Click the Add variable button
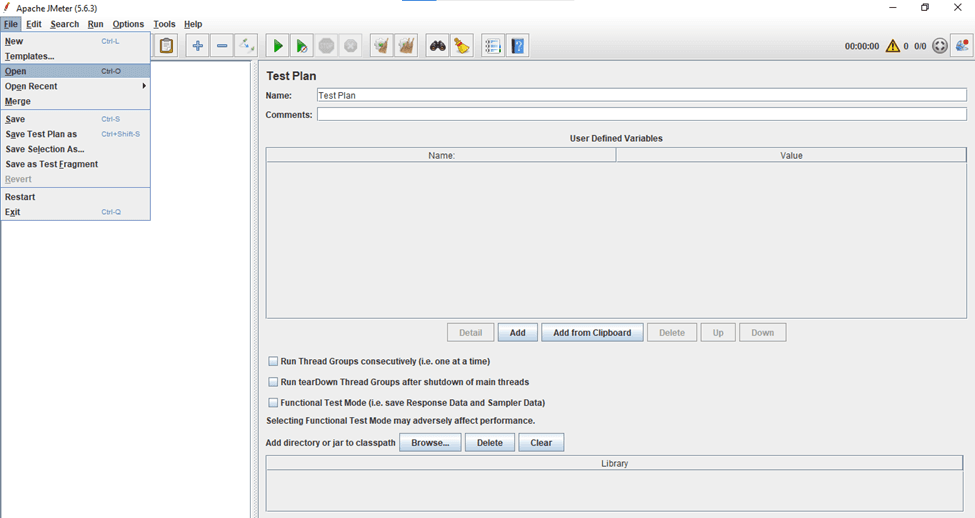975x518 pixels. pyautogui.click(x=517, y=332)
